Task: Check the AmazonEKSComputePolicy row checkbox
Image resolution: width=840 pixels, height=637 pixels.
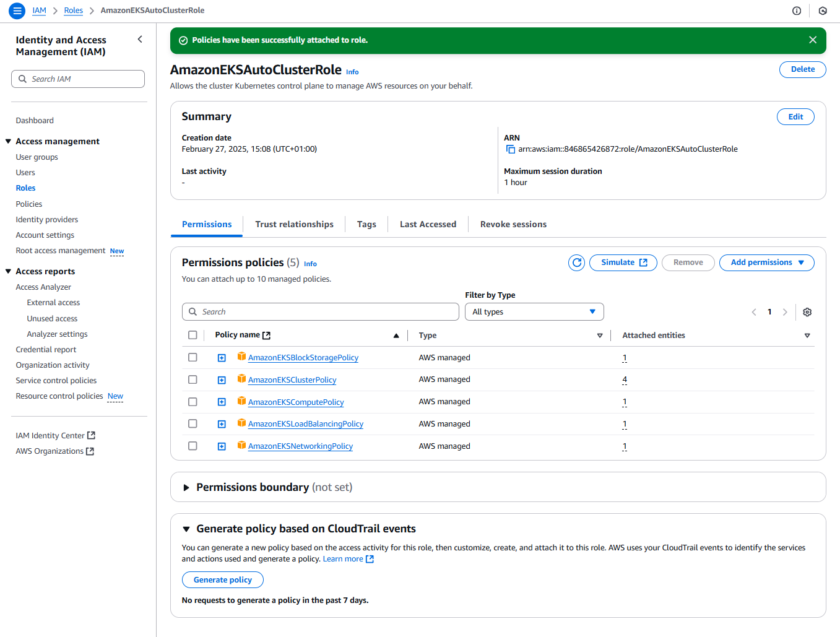Action: coord(193,402)
